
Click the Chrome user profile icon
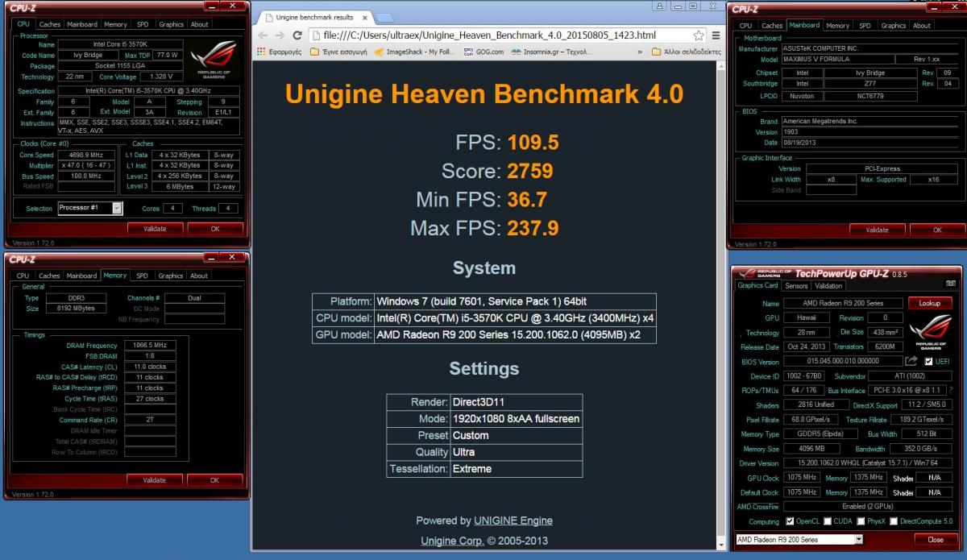(x=660, y=6)
